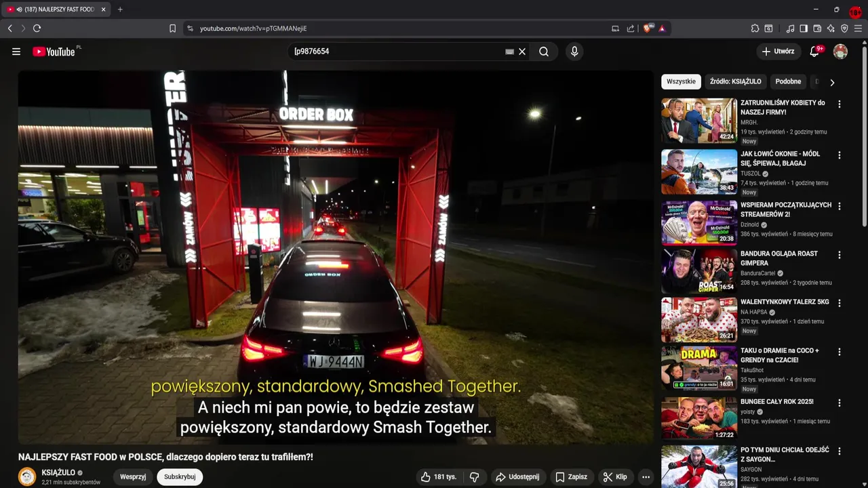
Task: Open options for ZATRUDNILIŚMY KOBIETY video
Action: (840, 104)
